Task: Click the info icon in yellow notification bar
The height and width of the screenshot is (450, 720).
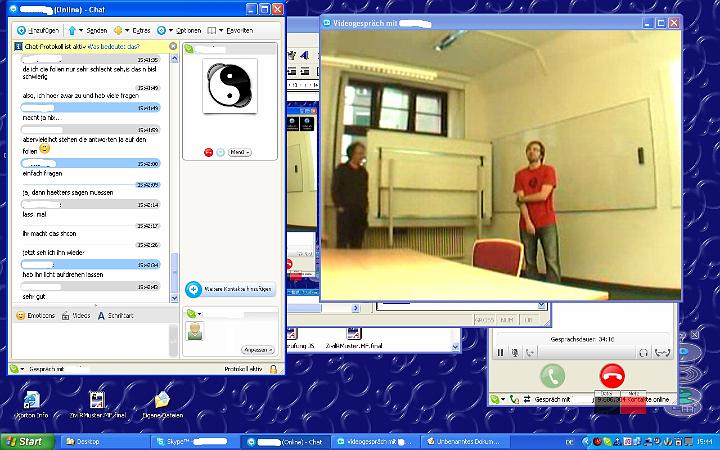Action: [x=18, y=46]
